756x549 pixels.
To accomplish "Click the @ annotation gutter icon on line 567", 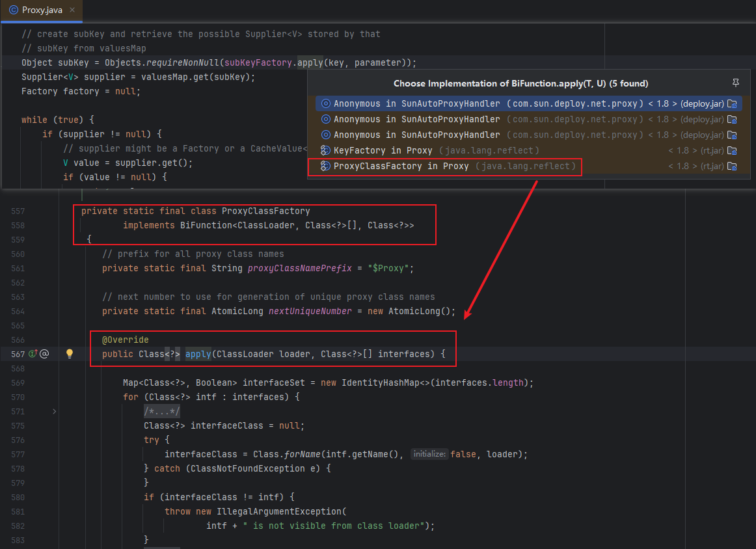I will point(44,355).
